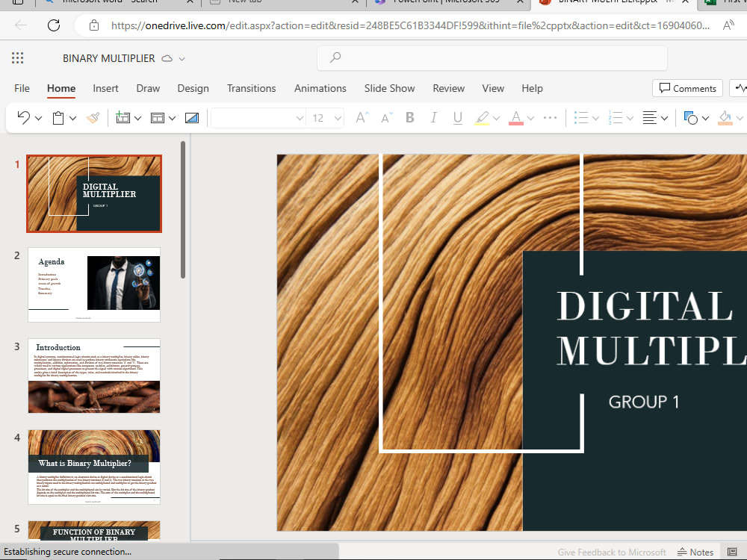Open the Help tab
The image size is (747, 560).
pos(532,88)
